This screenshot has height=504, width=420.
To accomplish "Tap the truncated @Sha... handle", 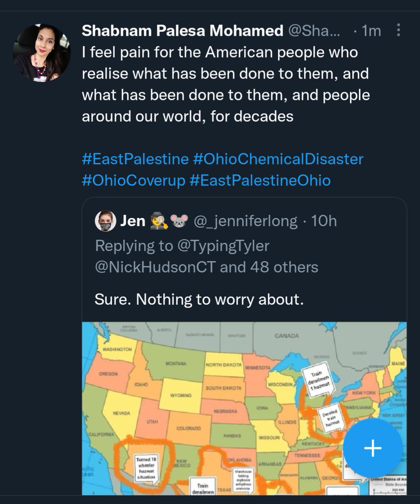I will pos(315,30).
